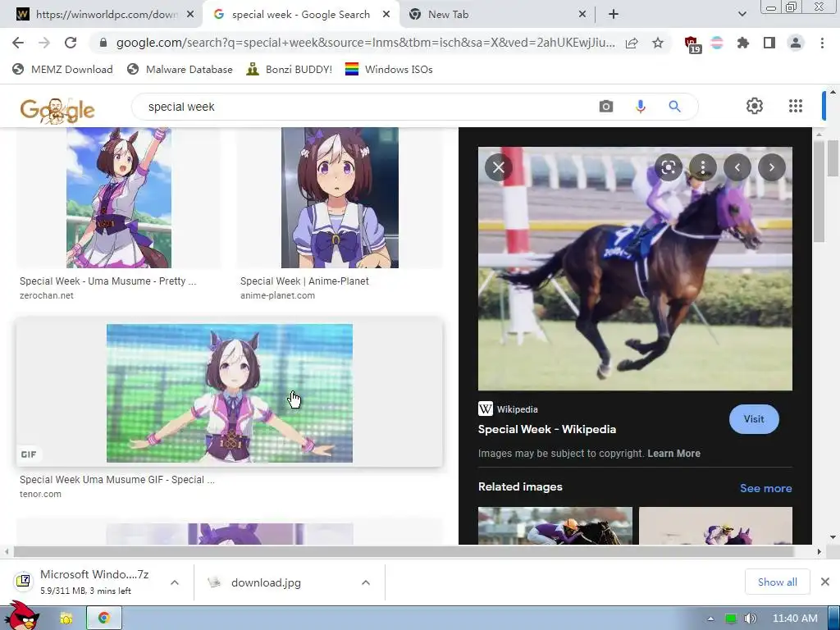Image resolution: width=840 pixels, height=630 pixels.
Task: Open first related image with jockey
Action: [555, 526]
